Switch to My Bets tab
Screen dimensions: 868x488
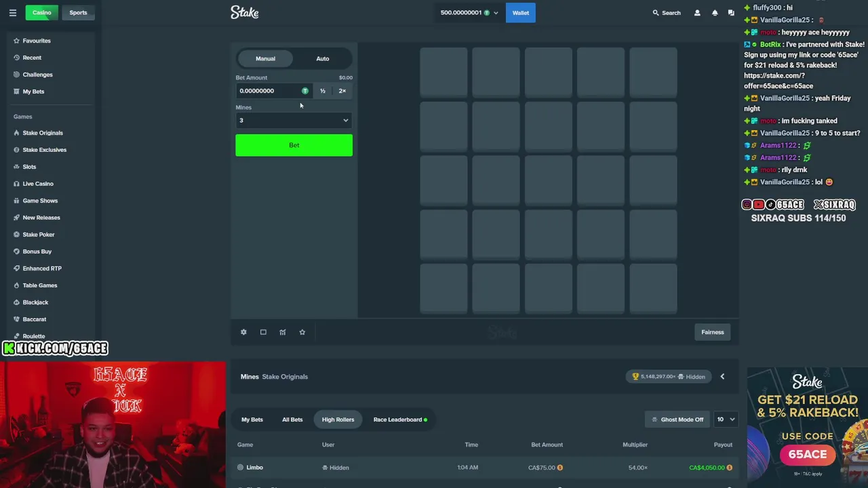tap(252, 420)
